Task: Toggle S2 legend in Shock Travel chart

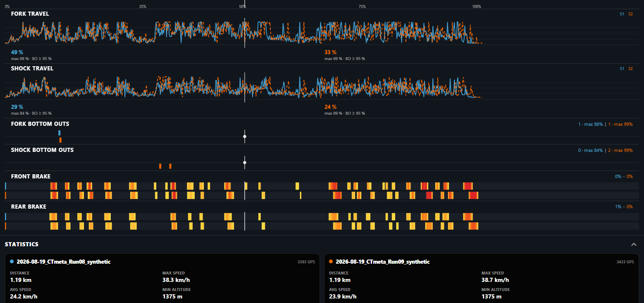Action: click(630, 69)
